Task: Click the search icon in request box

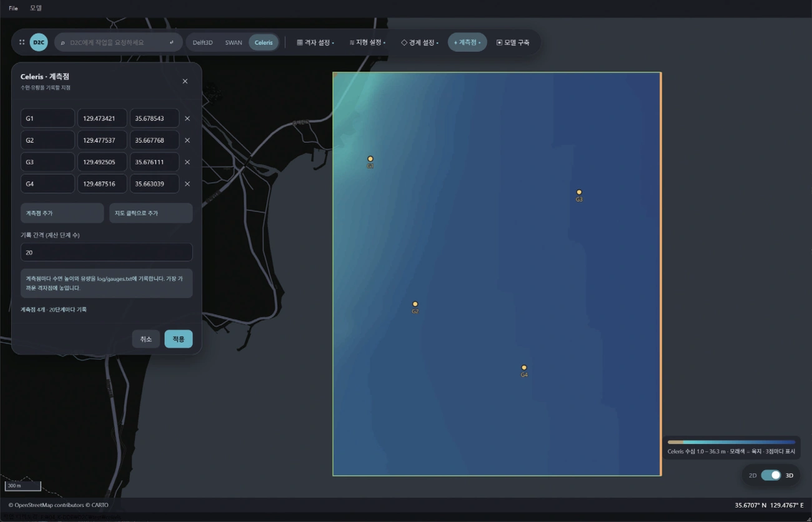Action: coord(63,42)
